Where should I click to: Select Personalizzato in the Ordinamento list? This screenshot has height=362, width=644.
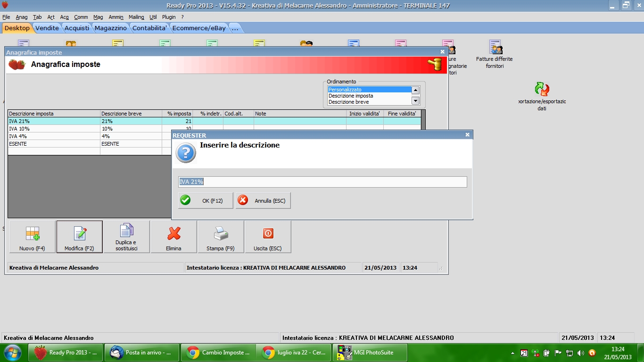(x=370, y=90)
